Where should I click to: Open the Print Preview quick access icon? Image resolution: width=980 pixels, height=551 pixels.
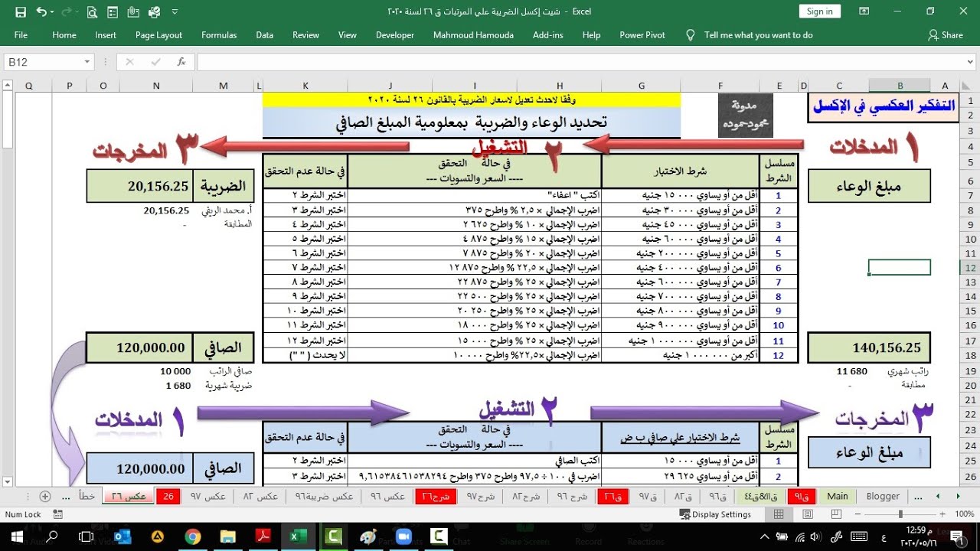tap(92, 11)
